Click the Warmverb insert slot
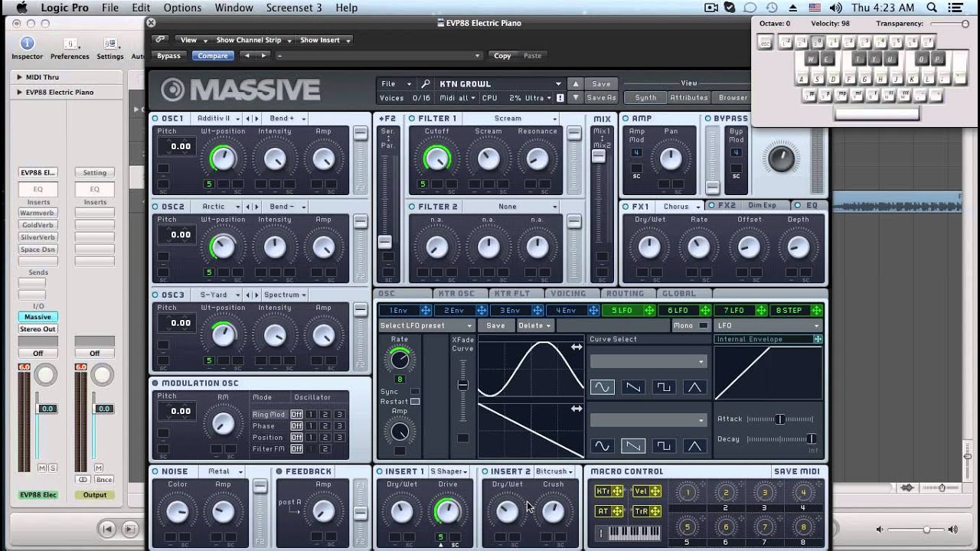The height and width of the screenshot is (551, 980). (38, 214)
